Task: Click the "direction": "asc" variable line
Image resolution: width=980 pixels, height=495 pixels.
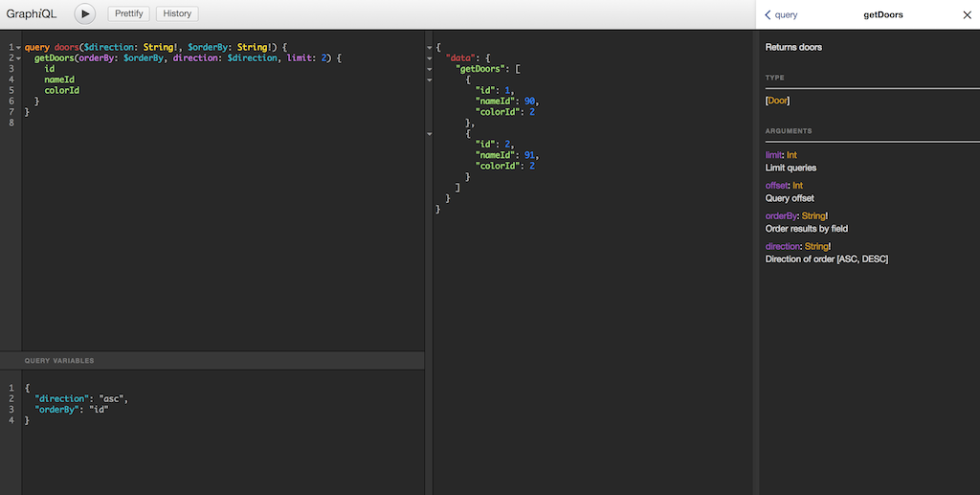Action: tap(82, 398)
